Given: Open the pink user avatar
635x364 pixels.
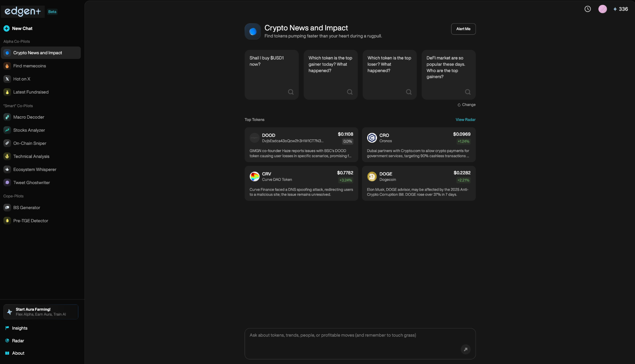Looking at the screenshot, I should (602, 9).
